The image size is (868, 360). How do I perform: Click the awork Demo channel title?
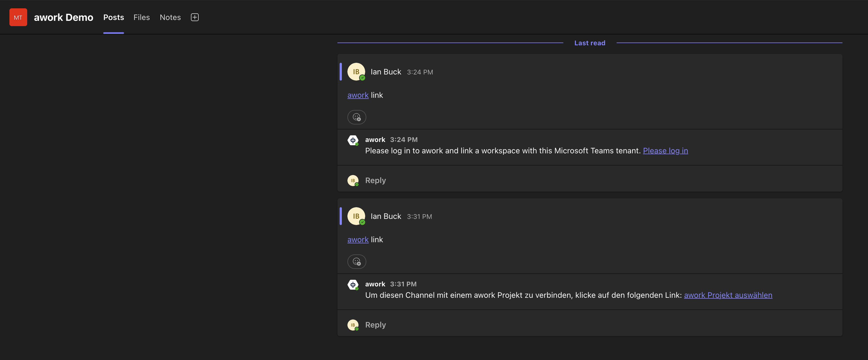[x=63, y=17]
